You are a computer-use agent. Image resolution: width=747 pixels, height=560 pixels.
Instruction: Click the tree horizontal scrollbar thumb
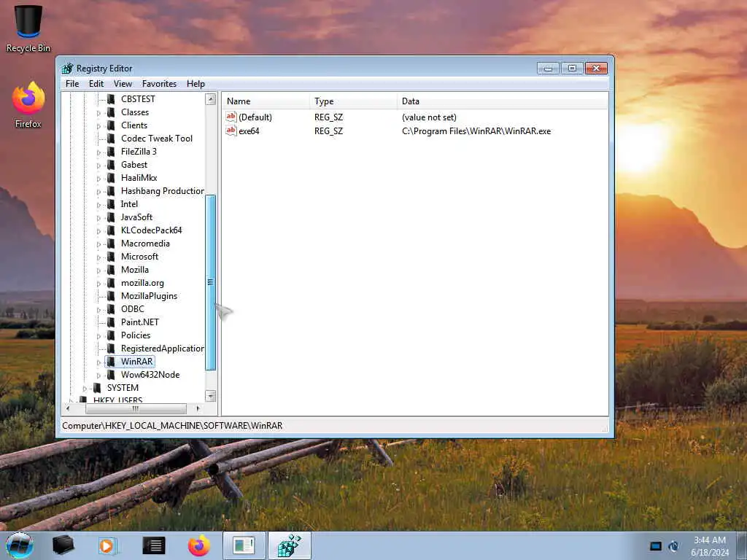coord(136,408)
